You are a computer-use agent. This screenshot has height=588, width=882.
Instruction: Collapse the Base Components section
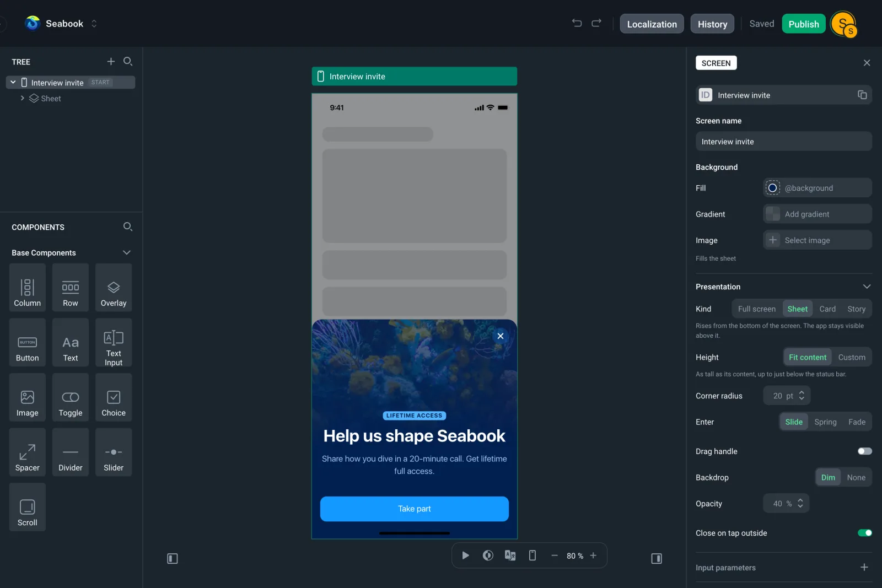(127, 252)
